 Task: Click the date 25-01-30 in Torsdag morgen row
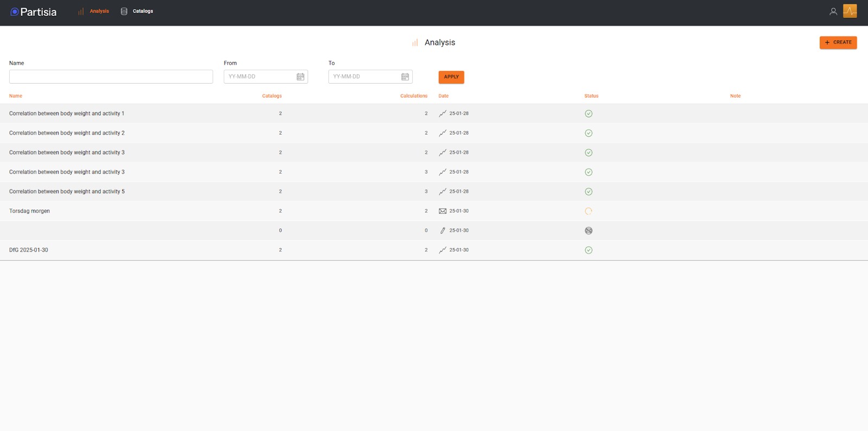(459, 211)
